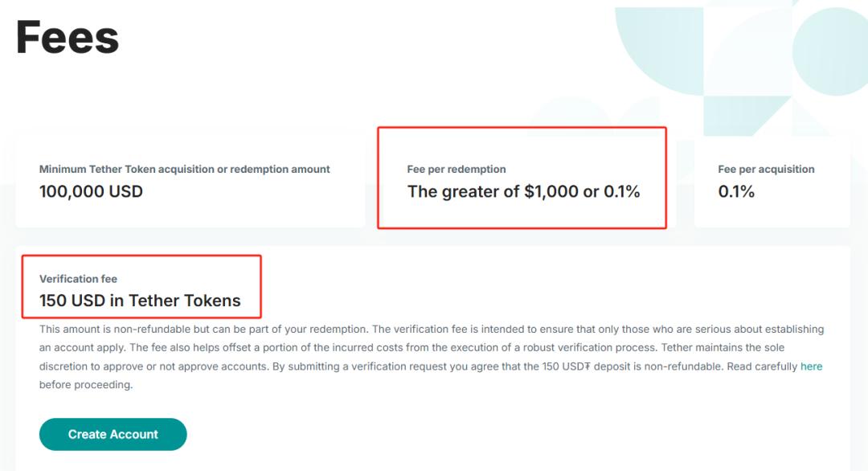The image size is (868, 471).
Task: Select "The greater of $1,000 or 0.1%" text
Action: point(523,191)
